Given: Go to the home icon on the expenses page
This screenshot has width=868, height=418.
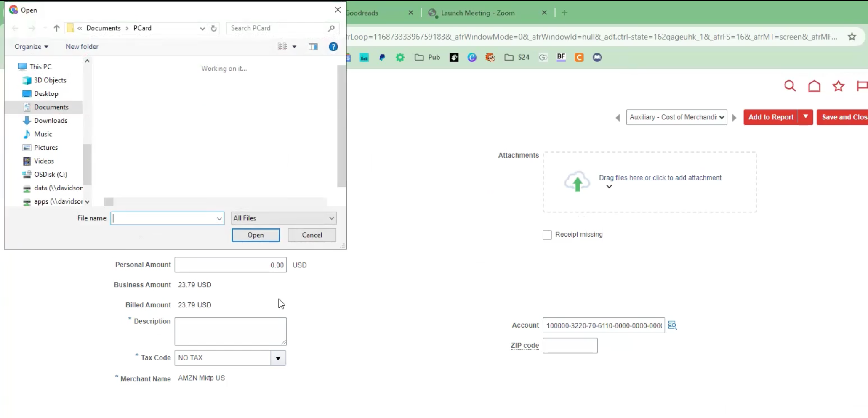Looking at the screenshot, I should point(814,86).
